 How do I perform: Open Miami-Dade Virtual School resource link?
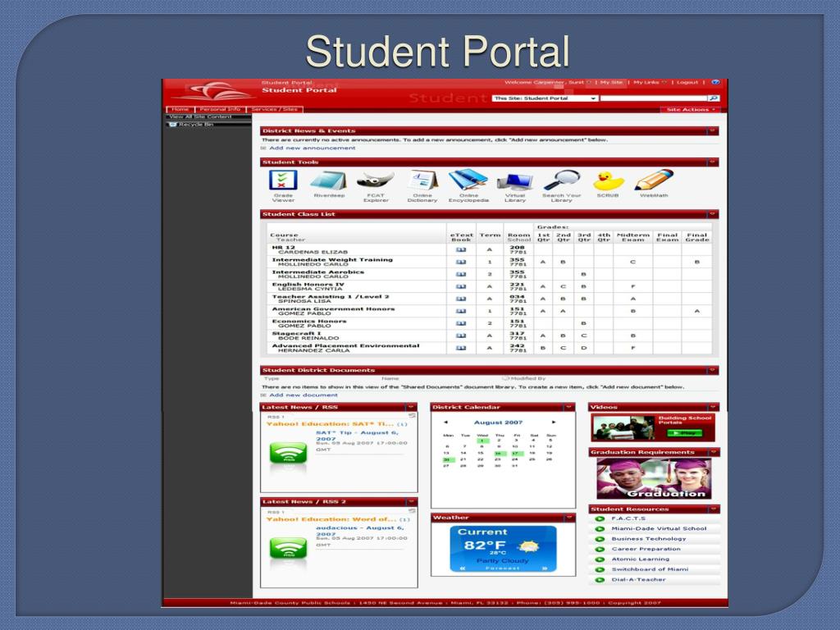click(659, 529)
